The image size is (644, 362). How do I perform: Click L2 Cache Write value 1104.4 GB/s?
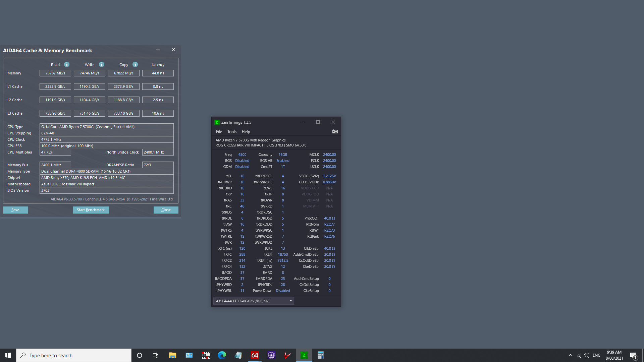click(x=90, y=100)
